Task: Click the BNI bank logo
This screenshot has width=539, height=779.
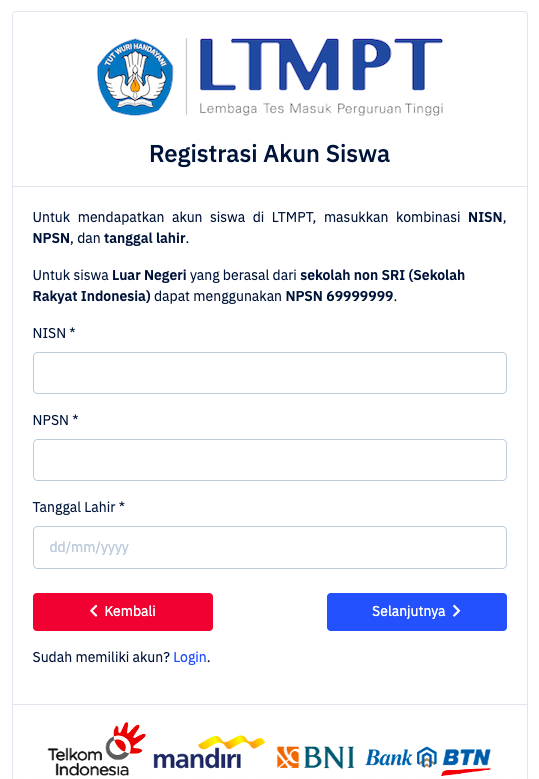Action: [315, 758]
